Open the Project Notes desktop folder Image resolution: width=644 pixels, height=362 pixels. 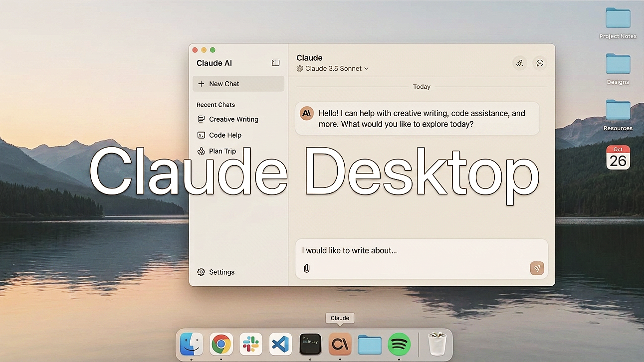coord(618,23)
